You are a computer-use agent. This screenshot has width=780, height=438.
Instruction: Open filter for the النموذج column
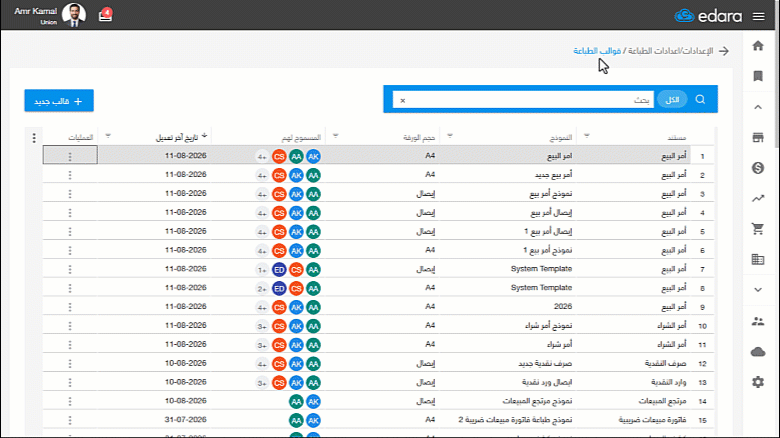[x=450, y=135]
